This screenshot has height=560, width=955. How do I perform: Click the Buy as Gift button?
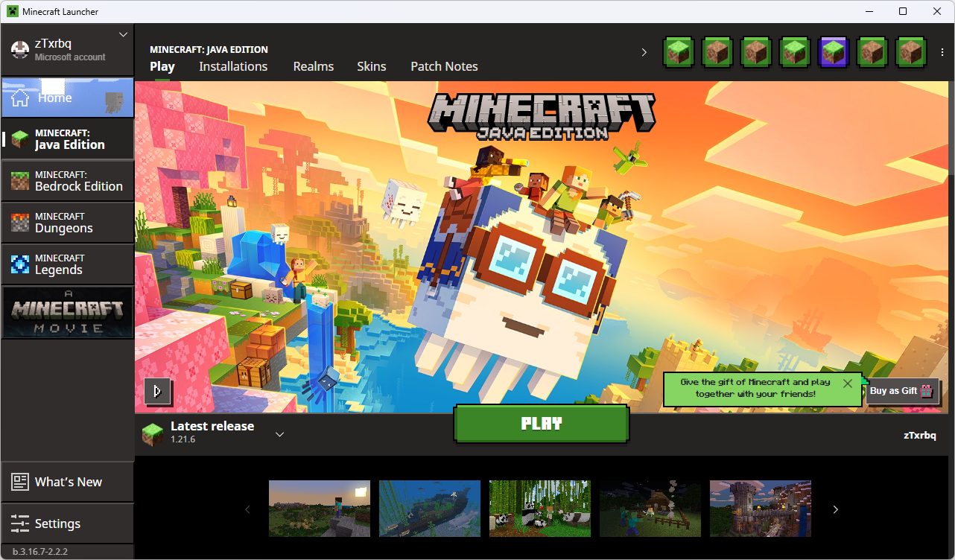[x=902, y=390]
